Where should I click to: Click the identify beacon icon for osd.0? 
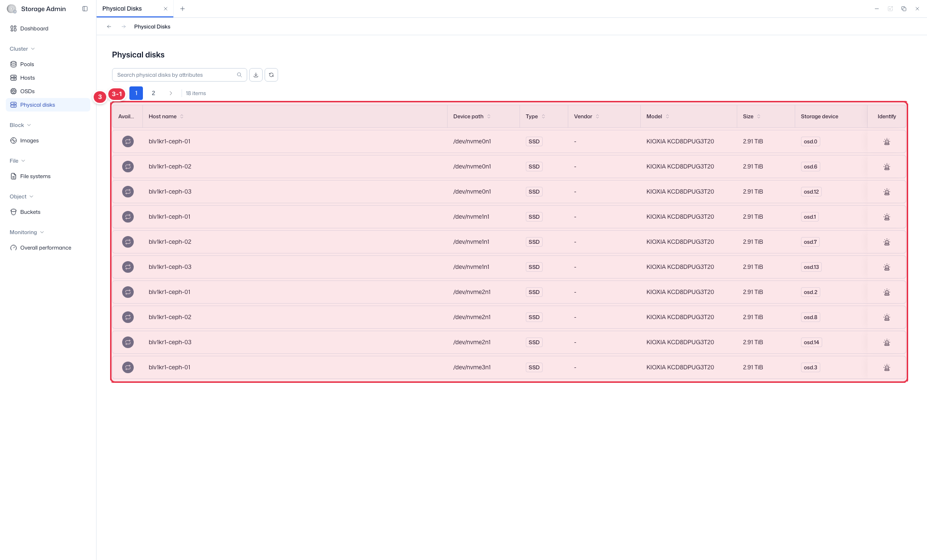click(x=886, y=141)
